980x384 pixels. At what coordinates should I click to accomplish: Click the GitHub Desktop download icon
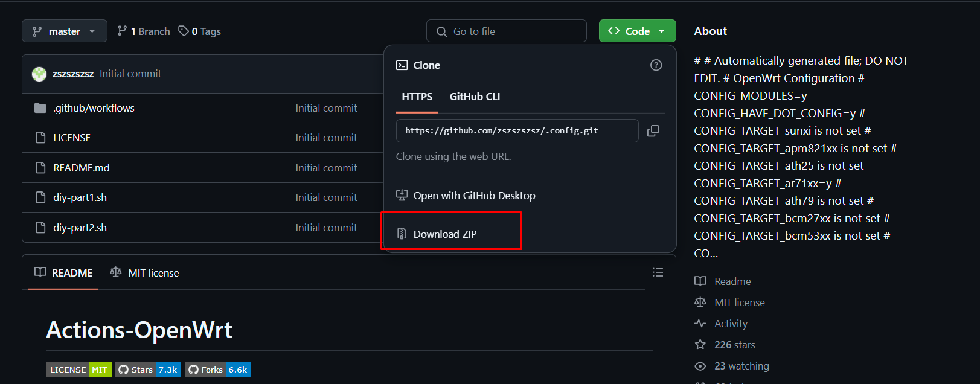click(402, 196)
